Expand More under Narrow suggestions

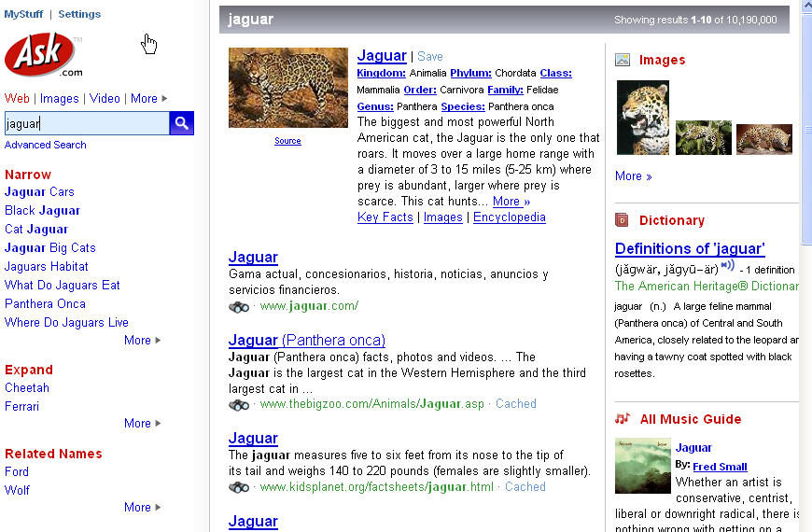coord(143,341)
